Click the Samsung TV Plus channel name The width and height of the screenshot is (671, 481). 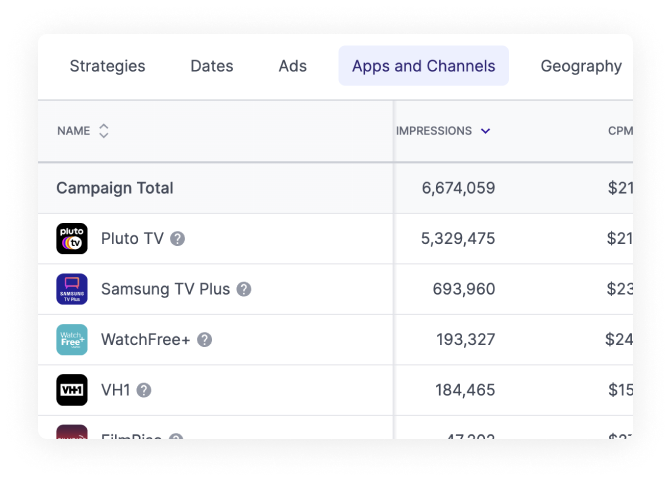click(x=165, y=289)
